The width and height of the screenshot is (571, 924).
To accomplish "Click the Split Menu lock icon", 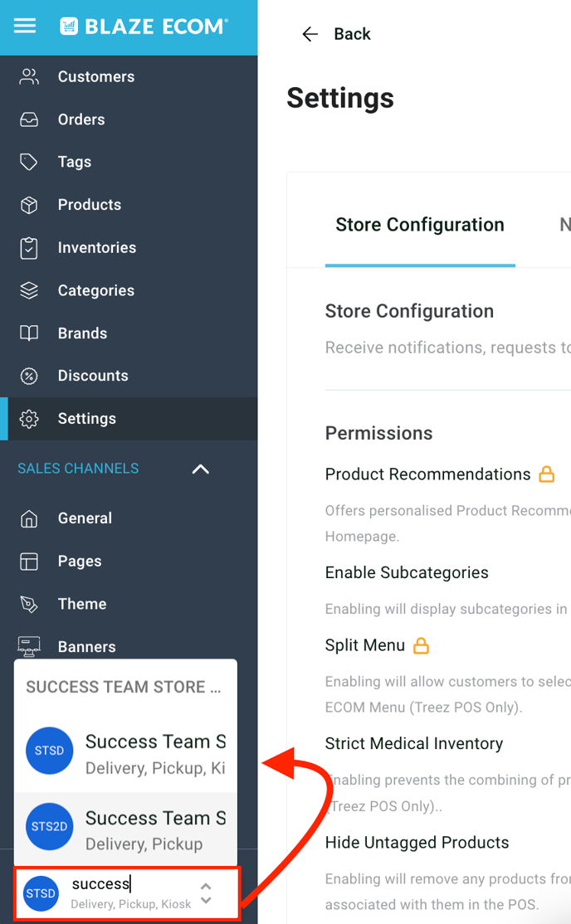I will [421, 645].
